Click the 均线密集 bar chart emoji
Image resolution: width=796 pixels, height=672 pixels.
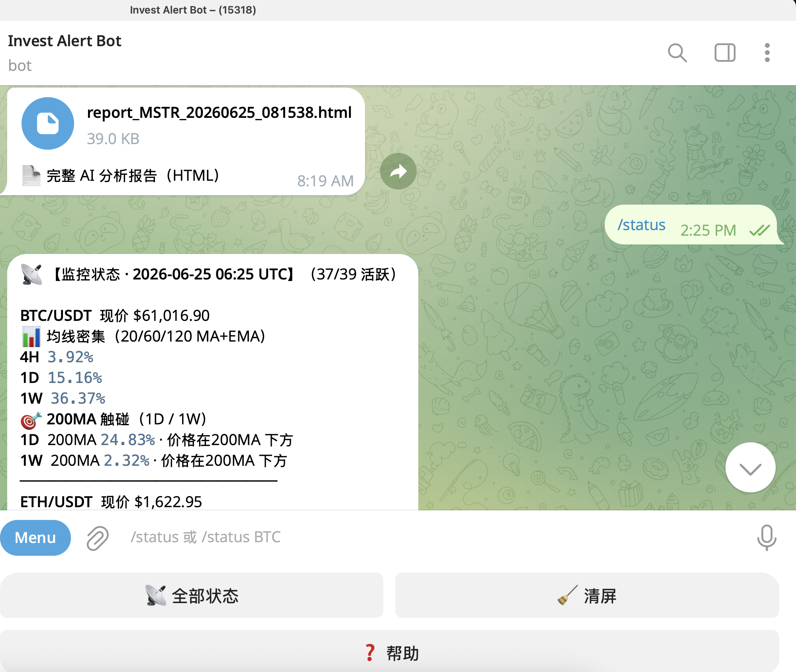[31, 337]
